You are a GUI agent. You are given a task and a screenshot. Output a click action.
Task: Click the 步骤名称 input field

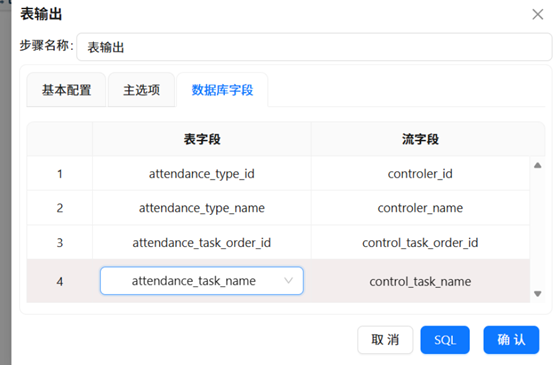[314, 47]
